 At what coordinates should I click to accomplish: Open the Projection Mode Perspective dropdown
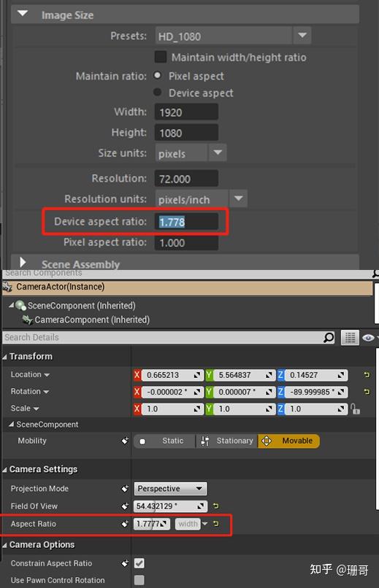pos(170,489)
